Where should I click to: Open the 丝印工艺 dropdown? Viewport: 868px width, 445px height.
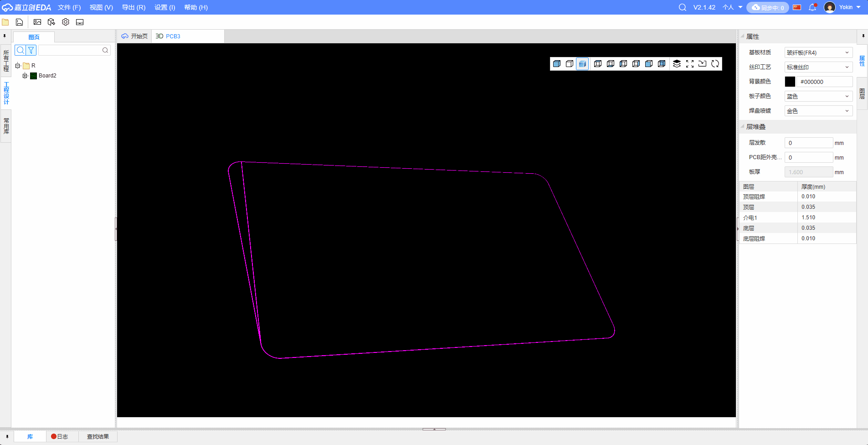(818, 67)
